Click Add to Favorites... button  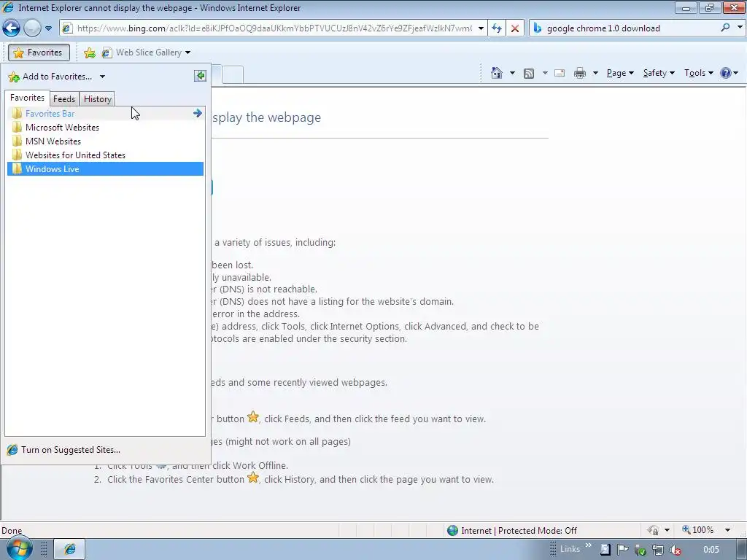[50, 76]
